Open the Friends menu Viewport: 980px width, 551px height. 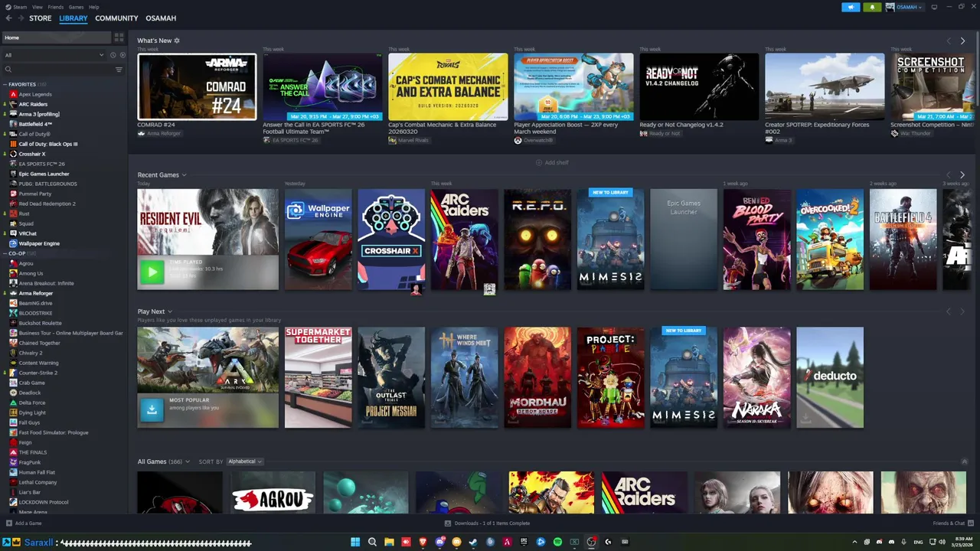(x=56, y=7)
